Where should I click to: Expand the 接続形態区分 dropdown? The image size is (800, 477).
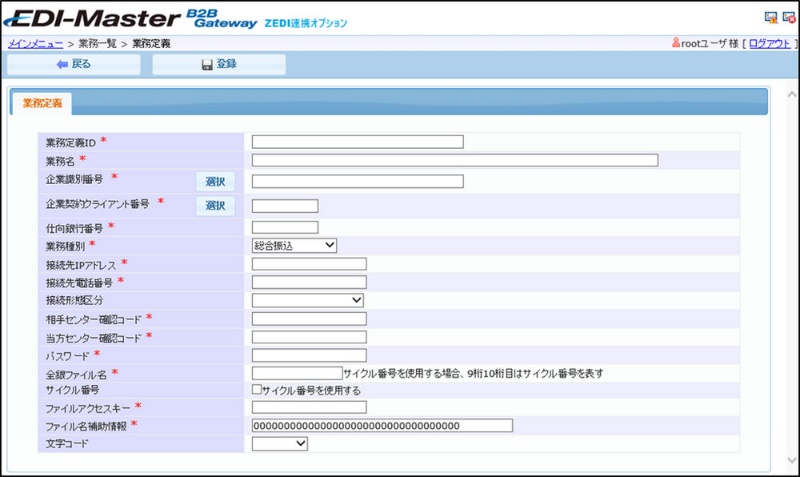pyautogui.click(x=308, y=299)
